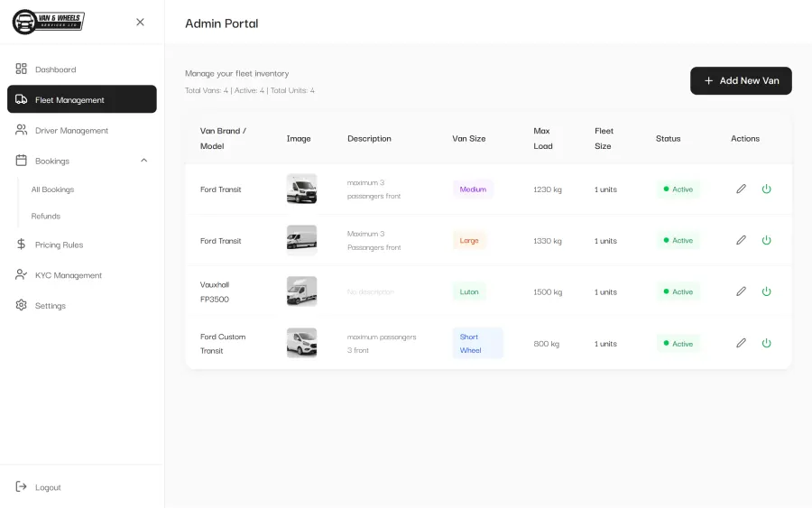Toggle active state of Ford Custom Transit

[766, 343]
